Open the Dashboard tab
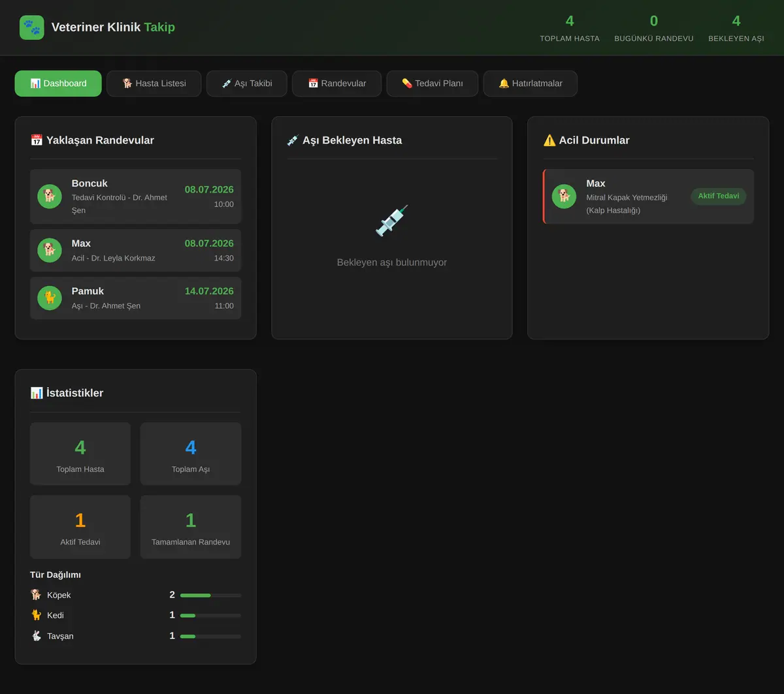This screenshot has height=694, width=784. (x=58, y=84)
